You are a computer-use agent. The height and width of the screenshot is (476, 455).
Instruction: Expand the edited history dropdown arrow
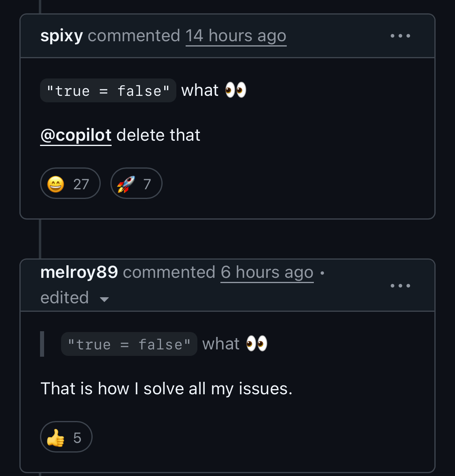[x=104, y=299]
